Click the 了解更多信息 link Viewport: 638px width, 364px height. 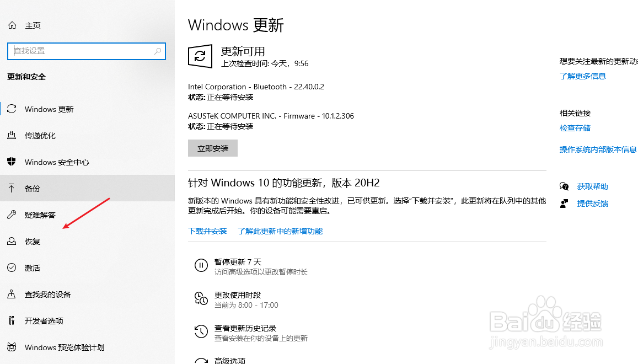coord(583,76)
